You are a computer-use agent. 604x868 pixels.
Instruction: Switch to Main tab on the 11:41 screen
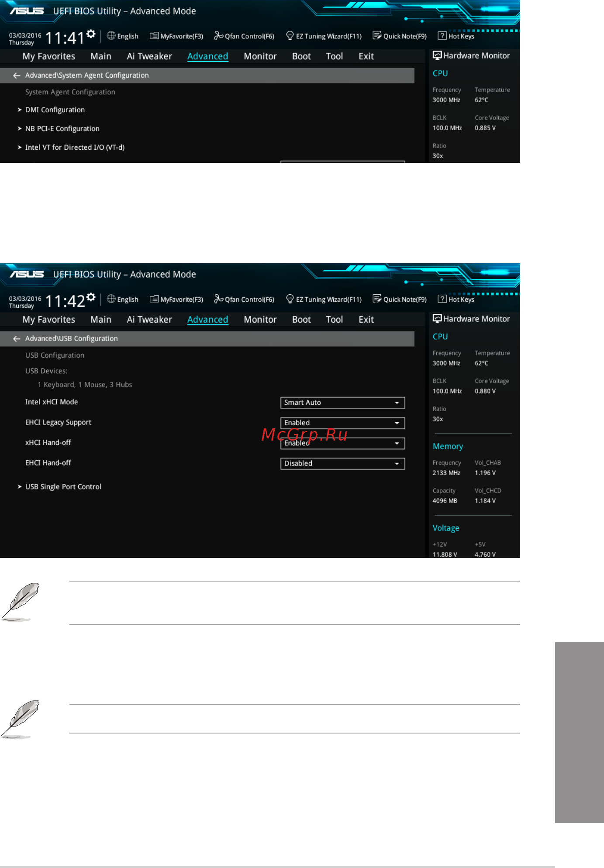(x=101, y=56)
